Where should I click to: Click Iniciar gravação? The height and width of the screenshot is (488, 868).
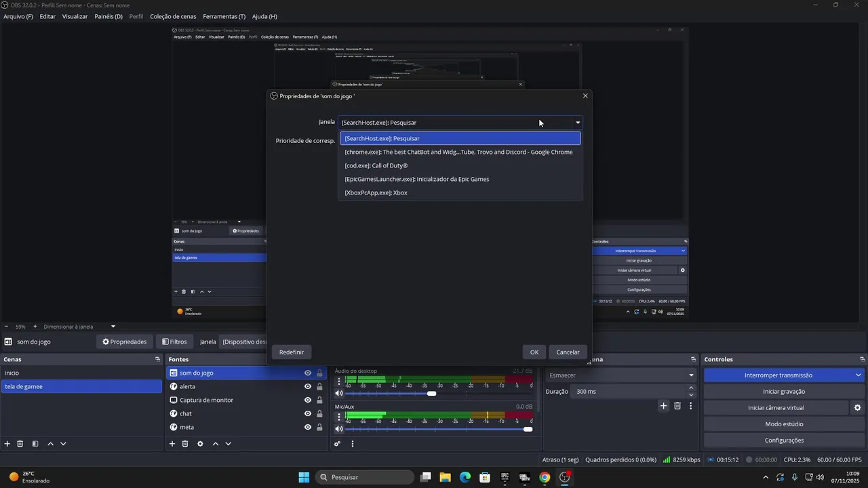pyautogui.click(x=784, y=392)
